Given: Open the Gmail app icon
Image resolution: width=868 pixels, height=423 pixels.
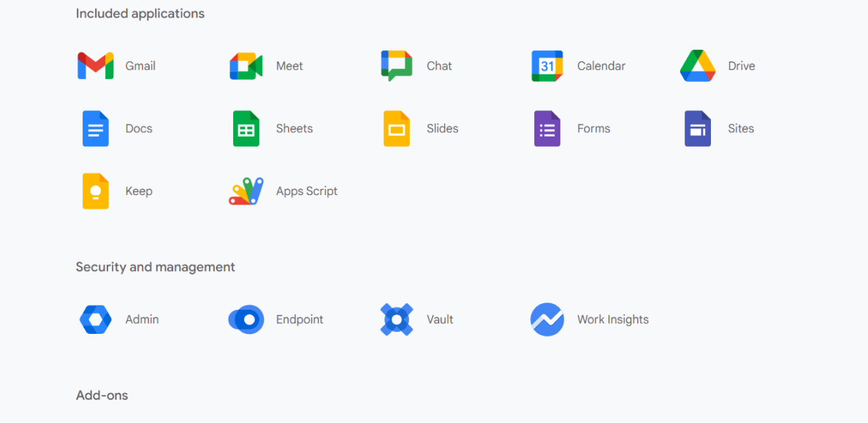Looking at the screenshot, I should tap(94, 65).
